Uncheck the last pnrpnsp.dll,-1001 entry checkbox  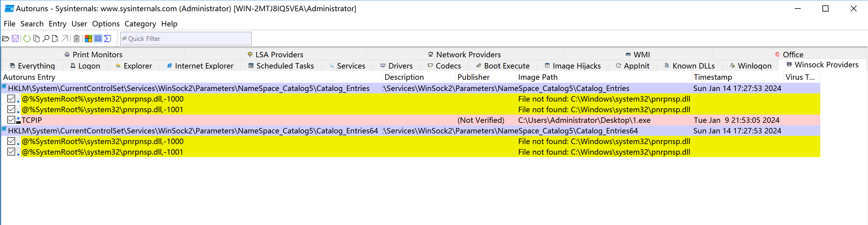[11, 152]
